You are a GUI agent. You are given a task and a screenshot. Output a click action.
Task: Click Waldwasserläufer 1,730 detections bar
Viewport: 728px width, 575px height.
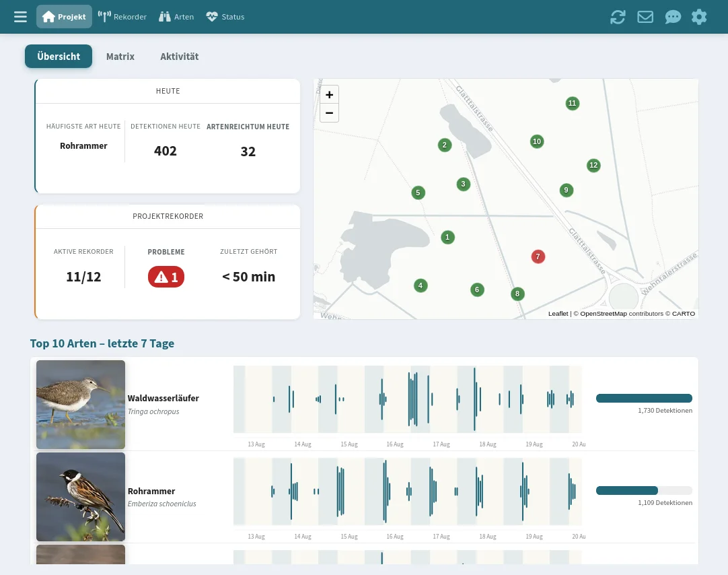(x=644, y=398)
